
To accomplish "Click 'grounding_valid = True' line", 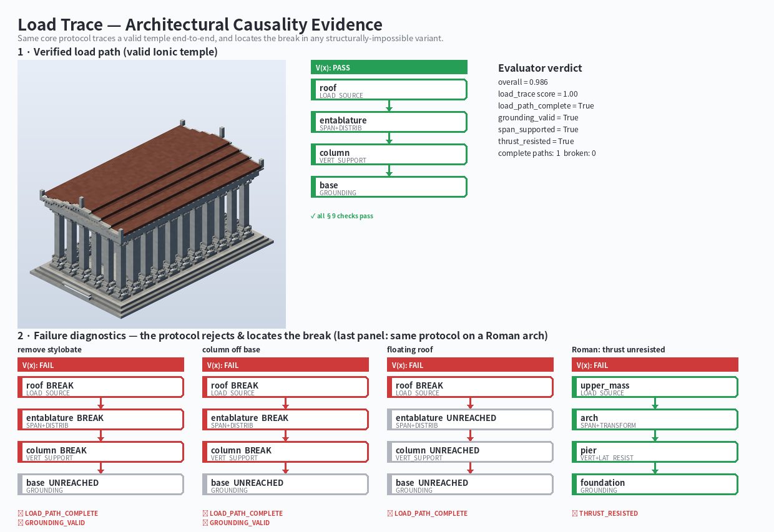I will pos(538,118).
